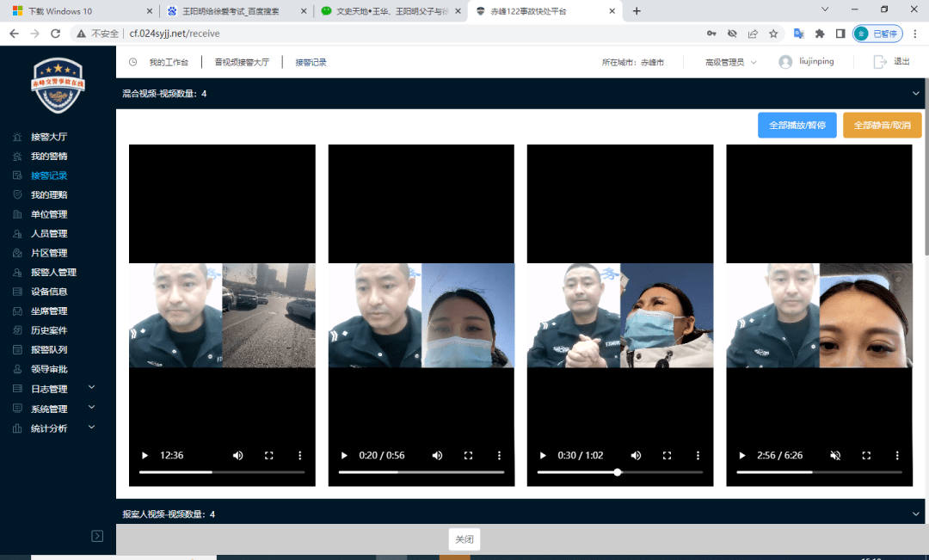Enter fullscreen on the 12:36 video
This screenshot has height=560, width=929.
tap(269, 456)
